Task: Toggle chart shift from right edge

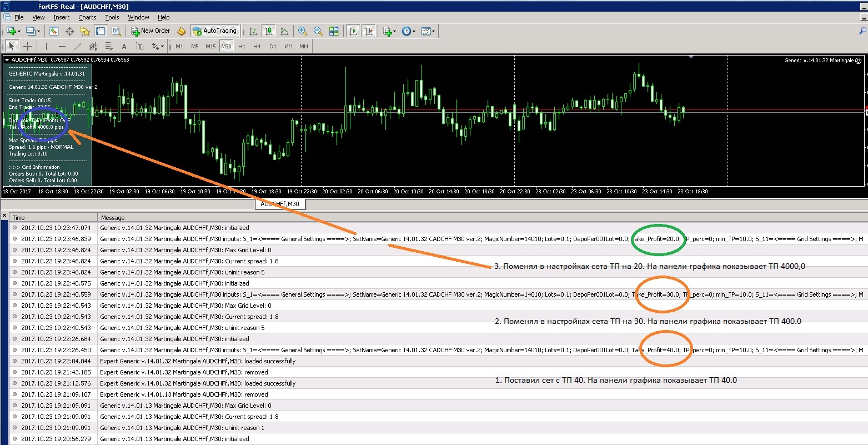Action: click(368, 31)
